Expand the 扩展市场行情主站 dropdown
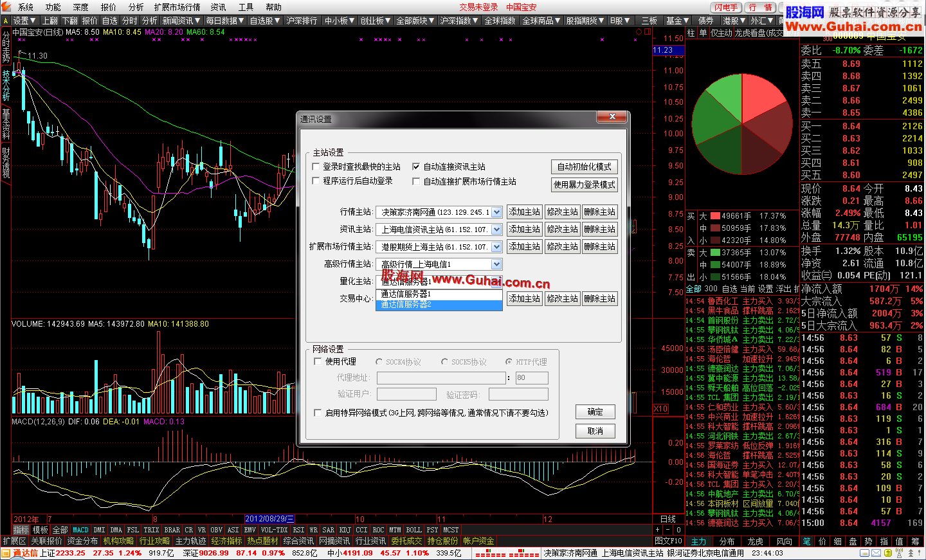 [496, 247]
